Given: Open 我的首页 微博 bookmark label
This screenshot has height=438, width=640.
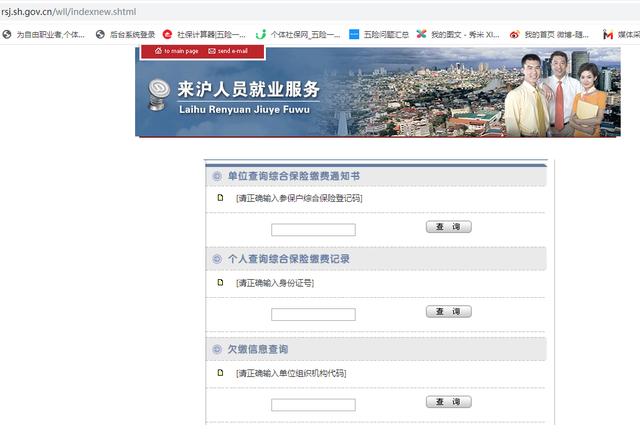Looking at the screenshot, I should point(556,35).
